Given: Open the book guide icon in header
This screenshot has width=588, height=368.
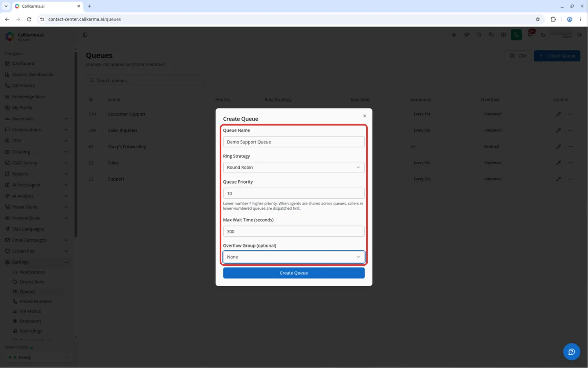Looking at the screenshot, I should pyautogui.click(x=503, y=35).
